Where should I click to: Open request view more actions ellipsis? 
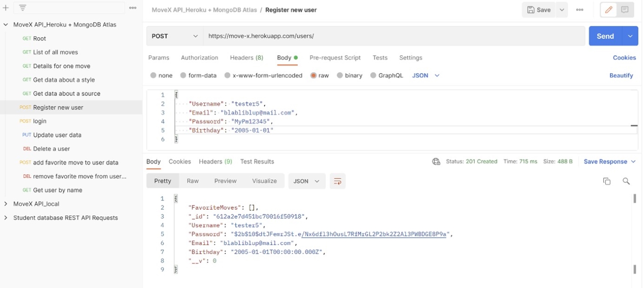click(x=580, y=10)
